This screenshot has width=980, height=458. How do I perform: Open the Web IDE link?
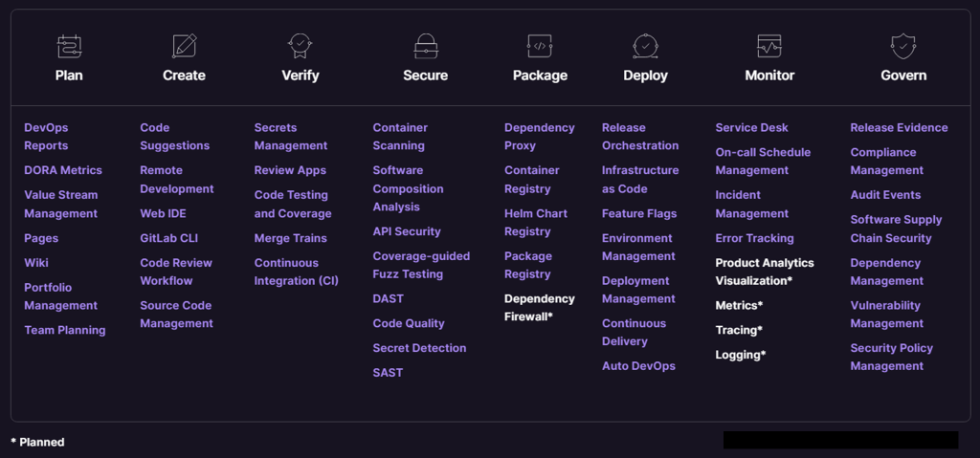164,213
